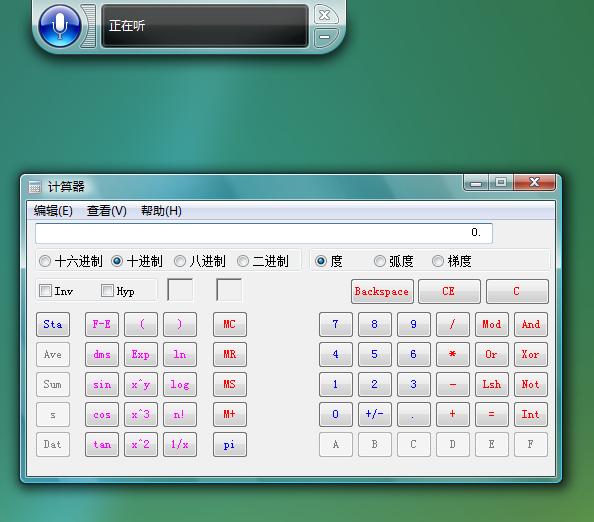The width and height of the screenshot is (594, 522).
Task: Click the +/- sign change key
Action: coord(374,414)
